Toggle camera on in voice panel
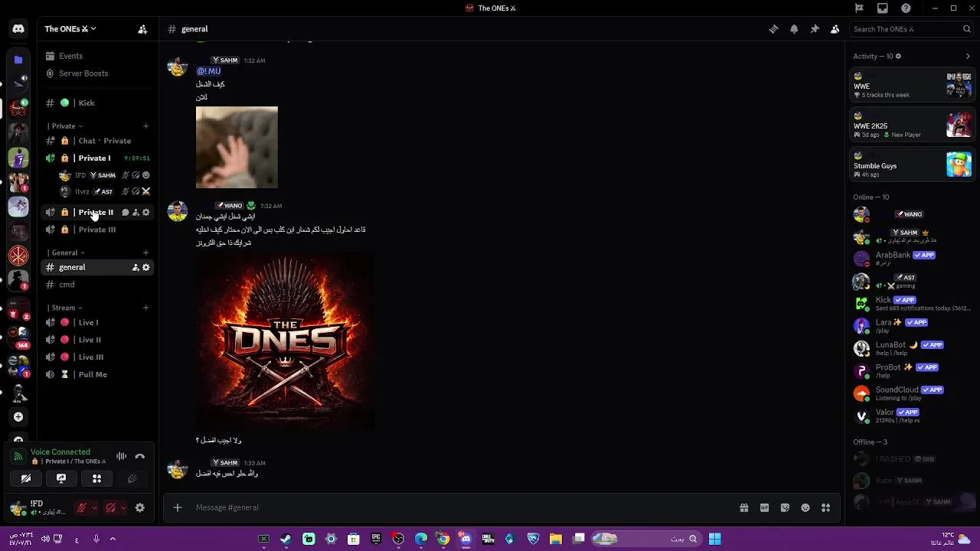This screenshot has height=551, width=980. pos(26,478)
